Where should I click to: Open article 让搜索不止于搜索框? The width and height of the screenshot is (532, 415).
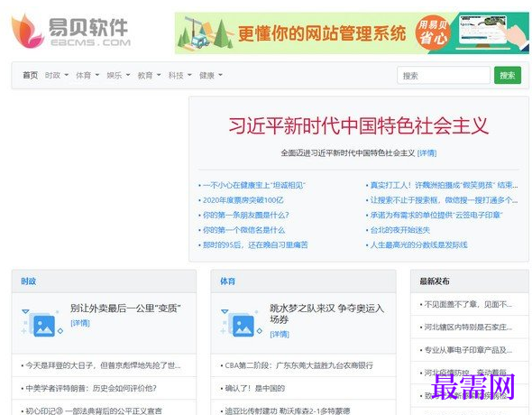(x=444, y=200)
